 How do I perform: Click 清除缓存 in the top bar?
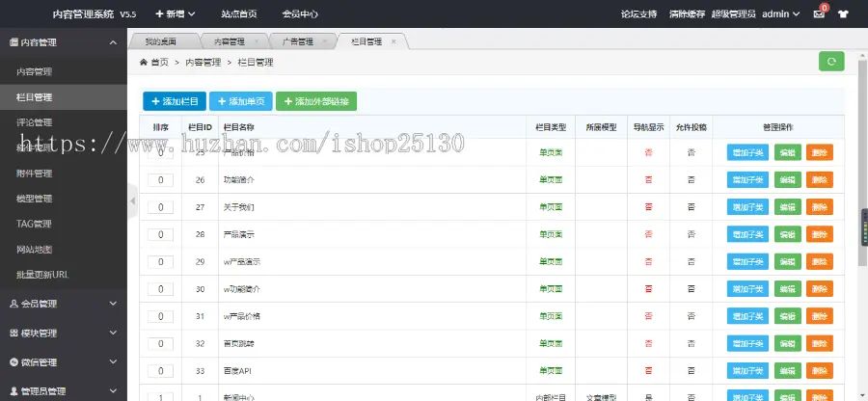click(687, 14)
